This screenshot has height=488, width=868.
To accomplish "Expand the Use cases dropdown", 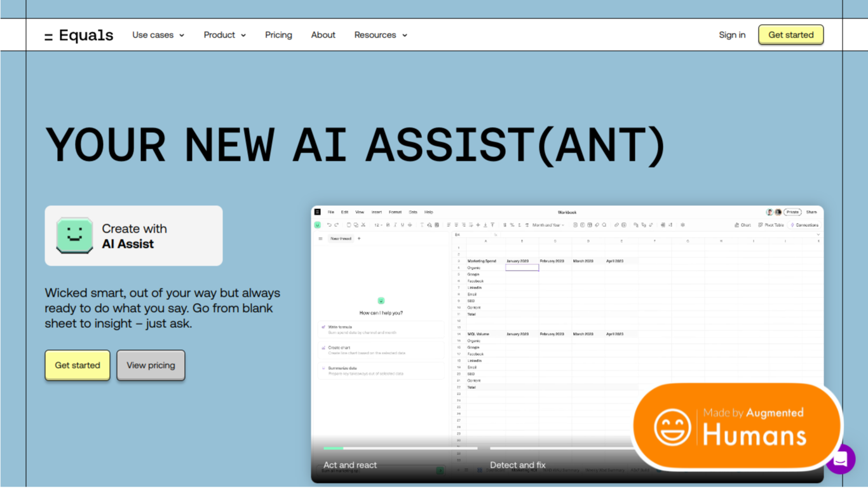I will [x=158, y=35].
